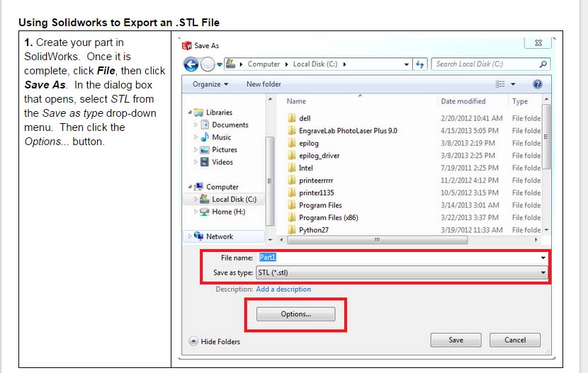The height and width of the screenshot is (373, 588).
Task: Select Videos library
Action: pos(222,162)
